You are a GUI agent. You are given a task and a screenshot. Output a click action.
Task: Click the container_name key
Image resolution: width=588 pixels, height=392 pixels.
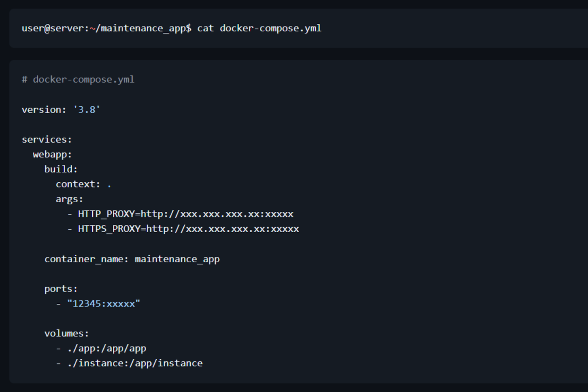(x=86, y=259)
